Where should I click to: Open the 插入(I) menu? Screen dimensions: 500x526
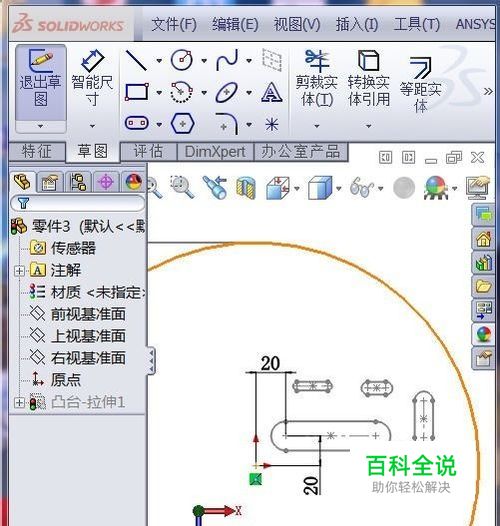pos(357,24)
